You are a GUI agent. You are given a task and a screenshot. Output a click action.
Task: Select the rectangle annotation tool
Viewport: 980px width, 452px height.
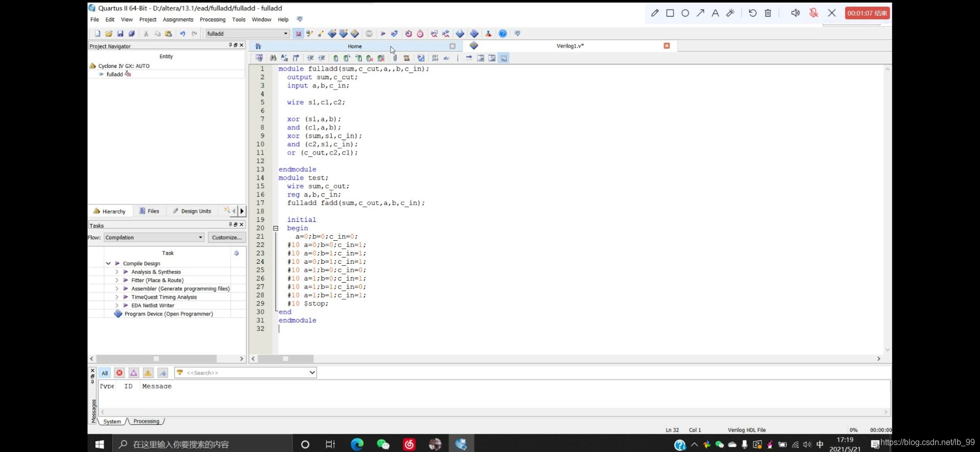670,13
